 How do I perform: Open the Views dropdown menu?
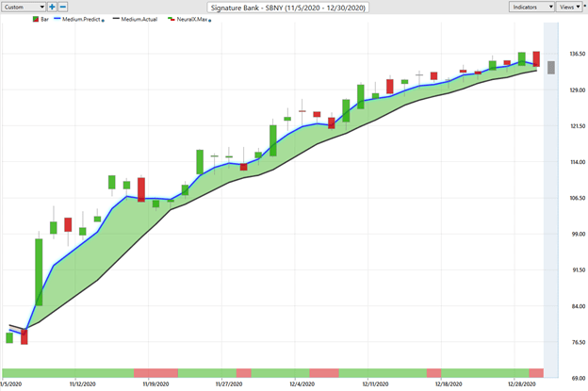pos(569,7)
